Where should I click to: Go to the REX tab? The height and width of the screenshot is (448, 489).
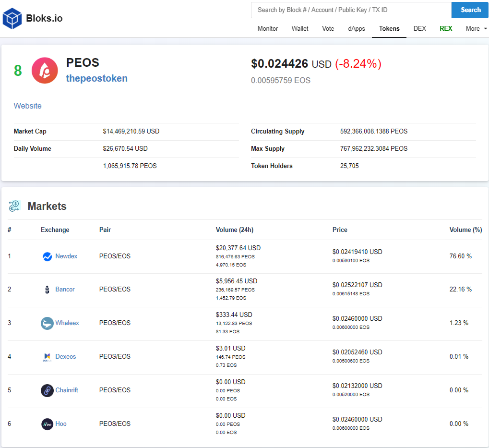446,29
